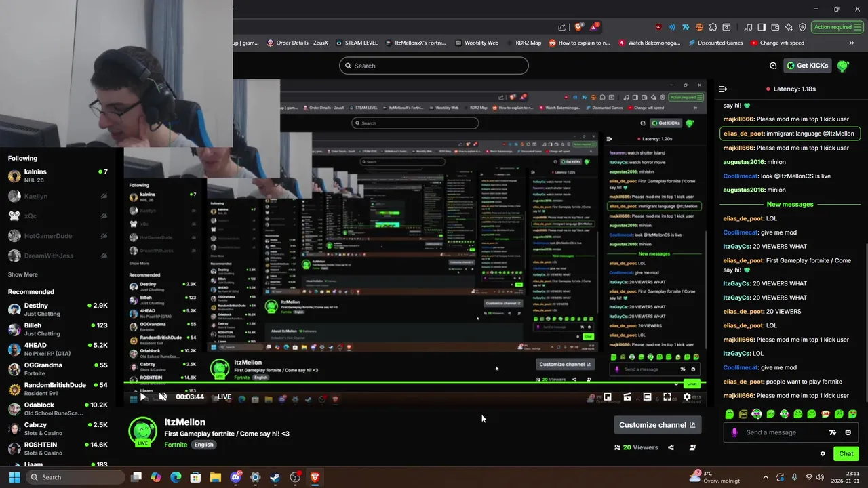Open the notifications icon beside Get KICKs
Screen dimensions: 868x488
coord(773,66)
